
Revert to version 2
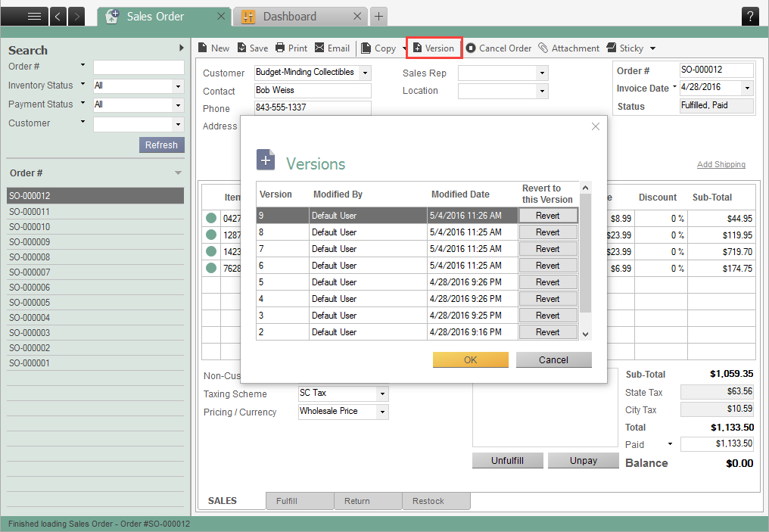(548, 332)
